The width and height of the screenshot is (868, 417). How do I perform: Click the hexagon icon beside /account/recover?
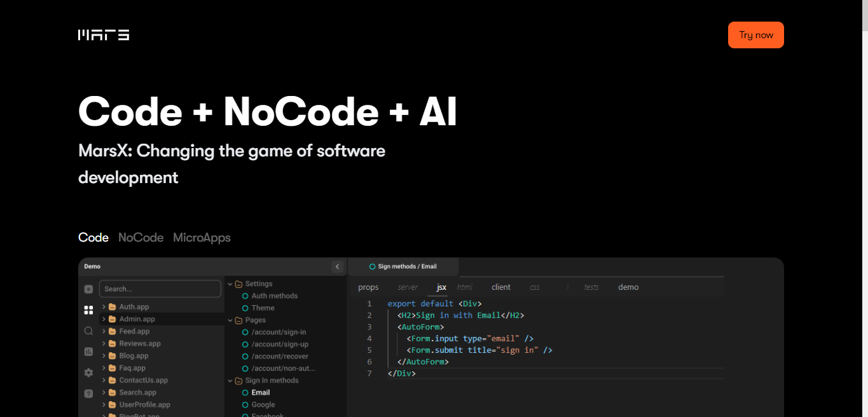245,356
